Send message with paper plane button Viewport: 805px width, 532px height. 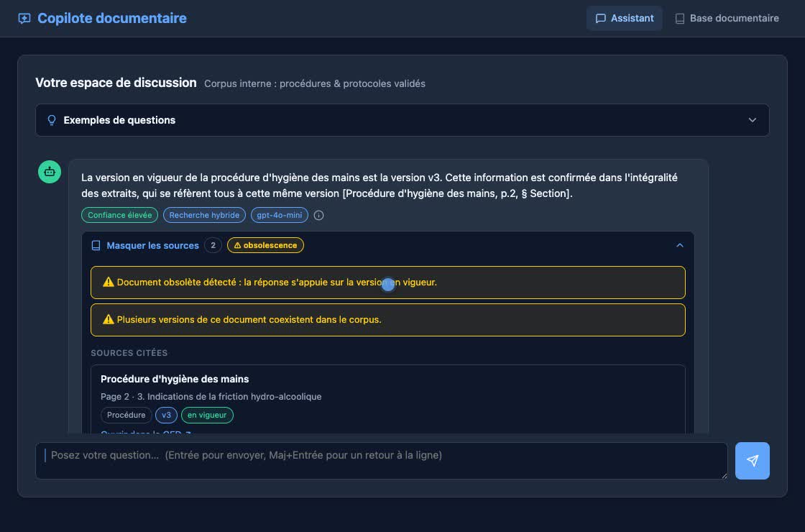tap(752, 461)
